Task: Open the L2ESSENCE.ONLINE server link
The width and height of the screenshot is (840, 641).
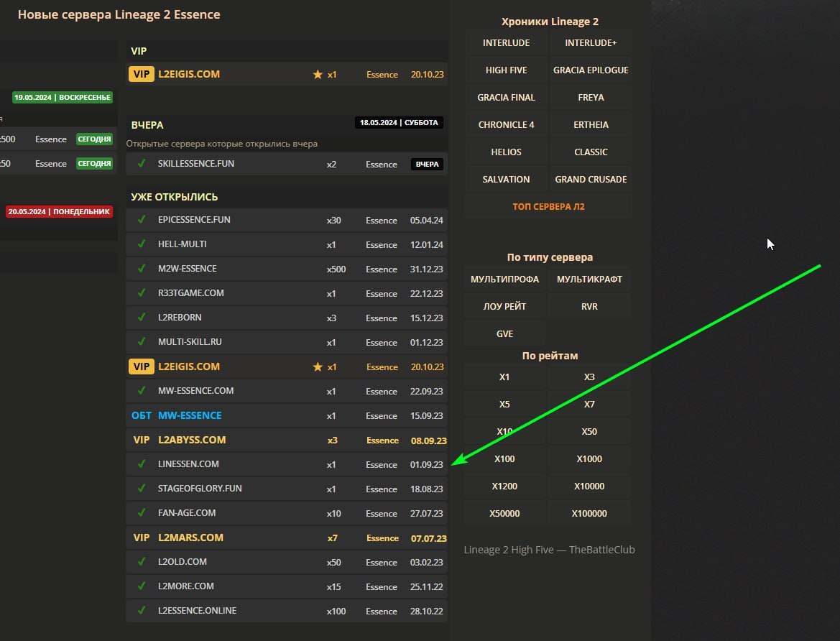Action: (x=197, y=610)
